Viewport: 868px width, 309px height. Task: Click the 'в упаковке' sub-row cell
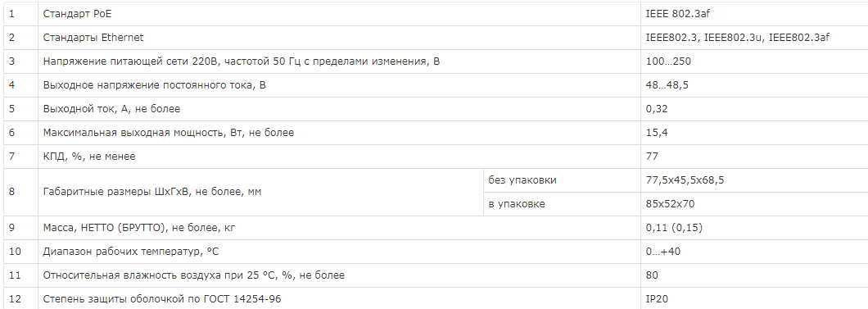click(562, 204)
